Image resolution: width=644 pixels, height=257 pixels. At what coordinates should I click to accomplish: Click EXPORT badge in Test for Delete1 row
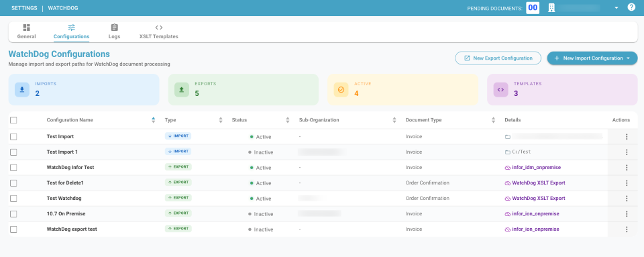point(178,183)
